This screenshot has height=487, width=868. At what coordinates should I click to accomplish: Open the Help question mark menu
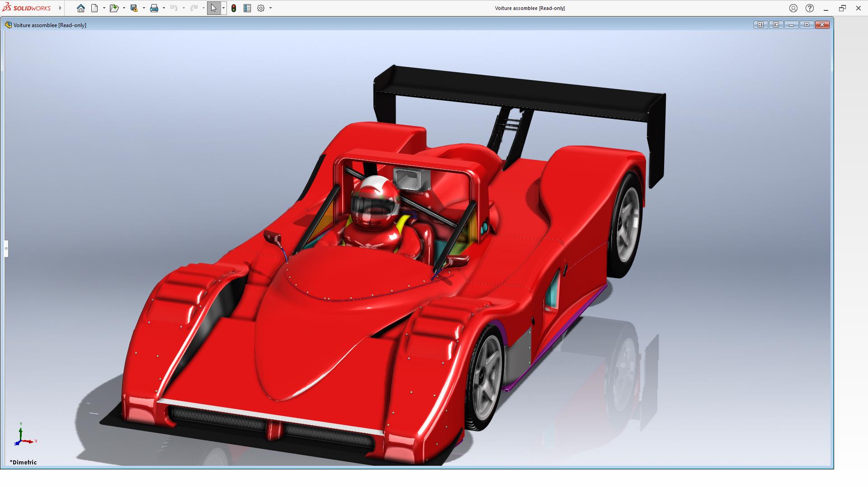pyautogui.click(x=810, y=8)
